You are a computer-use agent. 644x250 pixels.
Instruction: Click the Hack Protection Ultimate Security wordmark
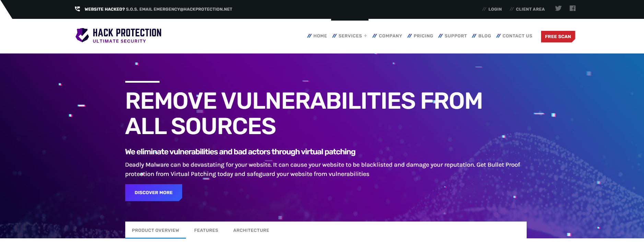tap(127, 36)
